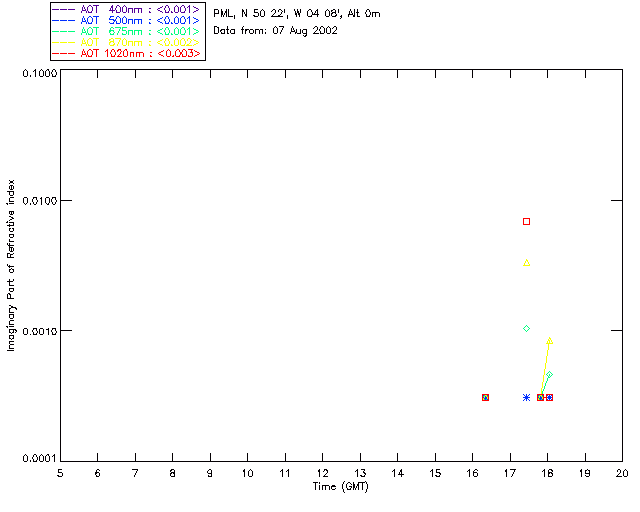Image resolution: width=640 pixels, height=512 pixels.
Task: Click the x-axis tick label 16
Action: tap(473, 473)
